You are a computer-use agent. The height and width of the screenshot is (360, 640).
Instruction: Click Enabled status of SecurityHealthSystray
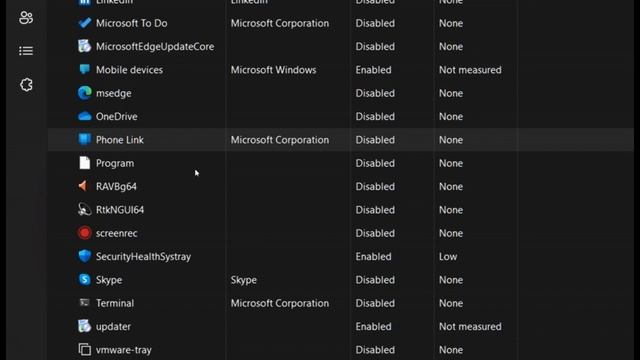tap(373, 256)
